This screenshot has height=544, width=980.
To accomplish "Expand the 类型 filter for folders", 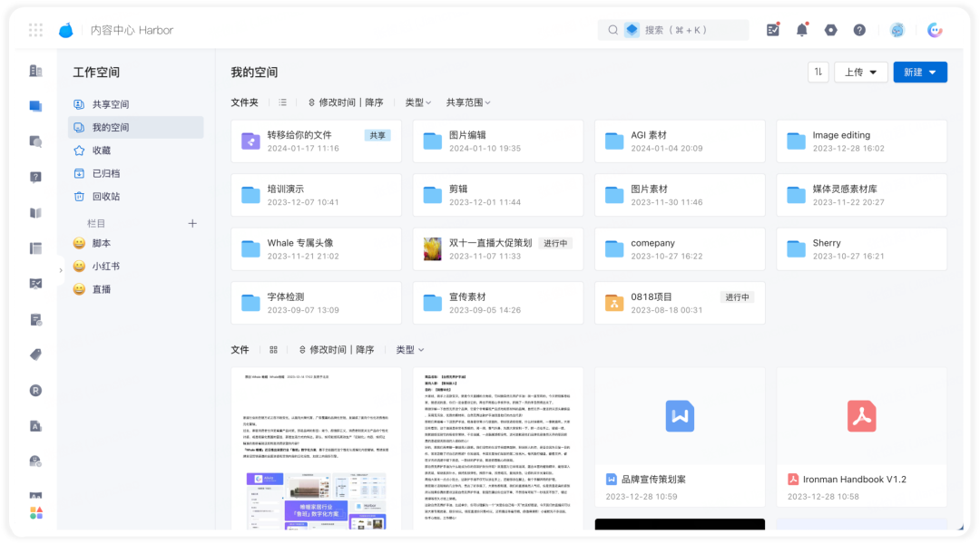I will (417, 102).
